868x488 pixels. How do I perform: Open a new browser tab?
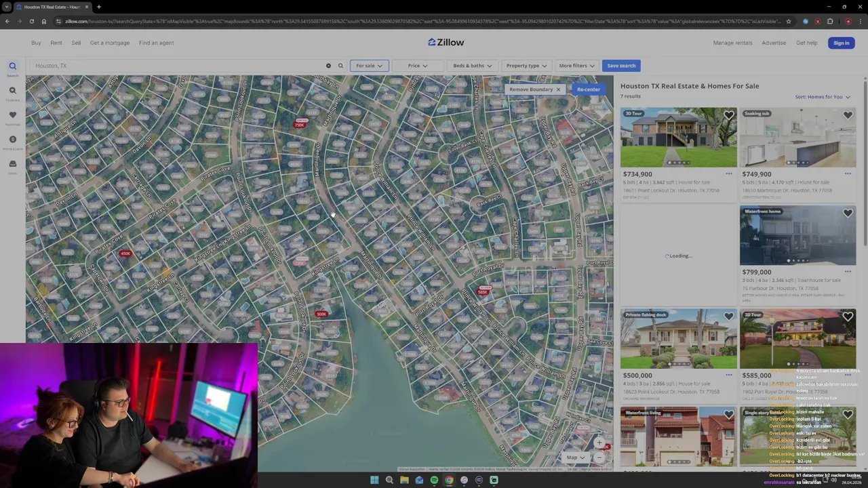tap(98, 7)
